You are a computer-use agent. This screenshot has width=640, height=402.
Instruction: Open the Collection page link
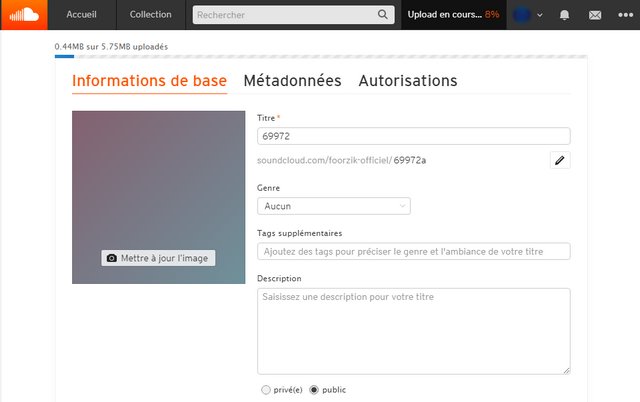(150, 15)
